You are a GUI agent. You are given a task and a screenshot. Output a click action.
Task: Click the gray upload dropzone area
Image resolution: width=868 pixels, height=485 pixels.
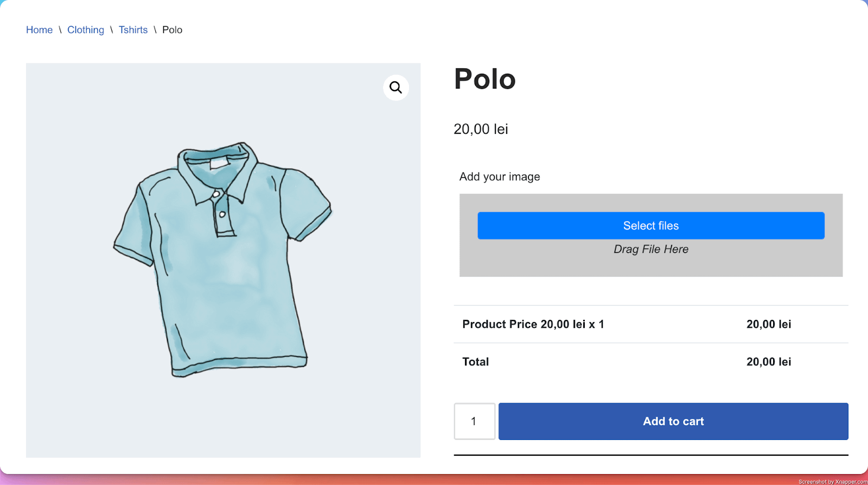coord(651,266)
